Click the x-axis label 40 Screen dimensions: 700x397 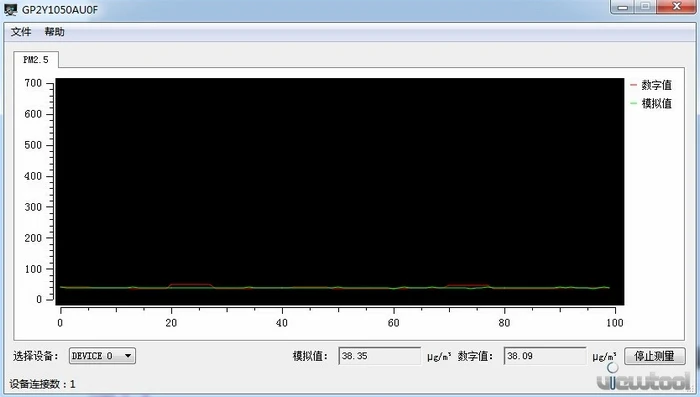pyautogui.click(x=282, y=323)
